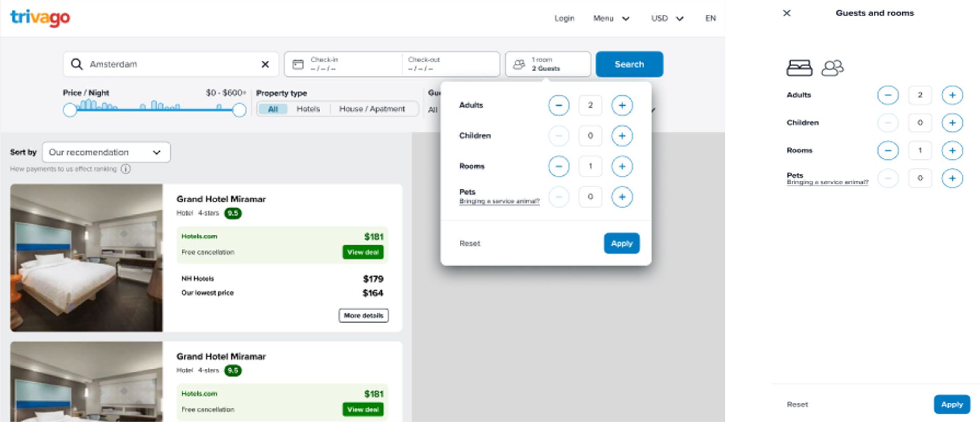Viewport: 980px width, 422px height.
Task: Click View deal on second hotel card
Action: point(363,410)
